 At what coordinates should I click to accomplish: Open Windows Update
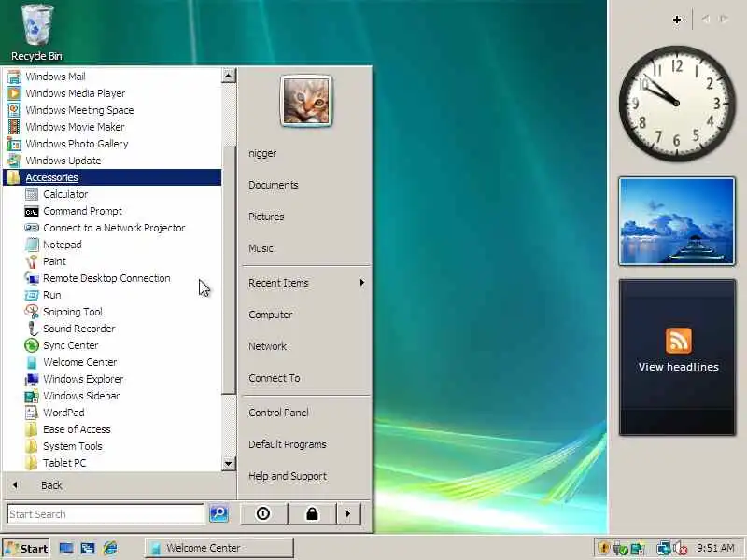click(54, 161)
